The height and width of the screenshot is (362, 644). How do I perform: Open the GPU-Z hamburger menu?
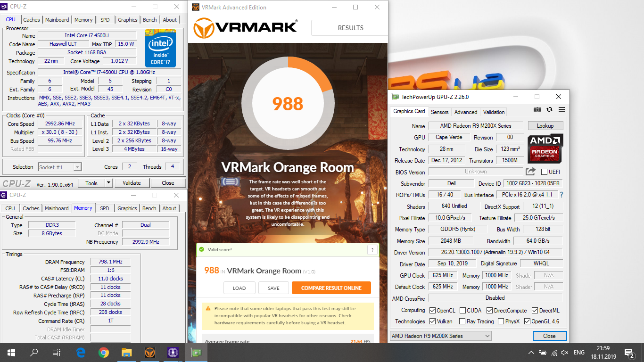tap(561, 109)
